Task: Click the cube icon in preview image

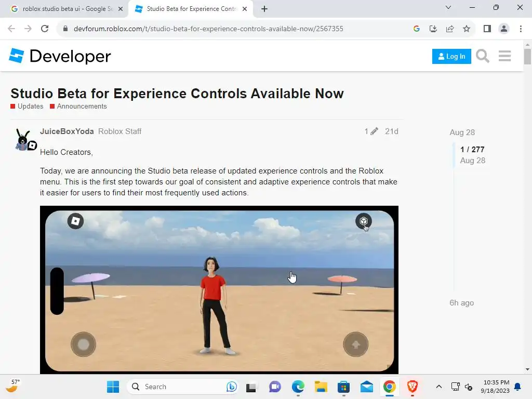Action: pyautogui.click(x=363, y=221)
